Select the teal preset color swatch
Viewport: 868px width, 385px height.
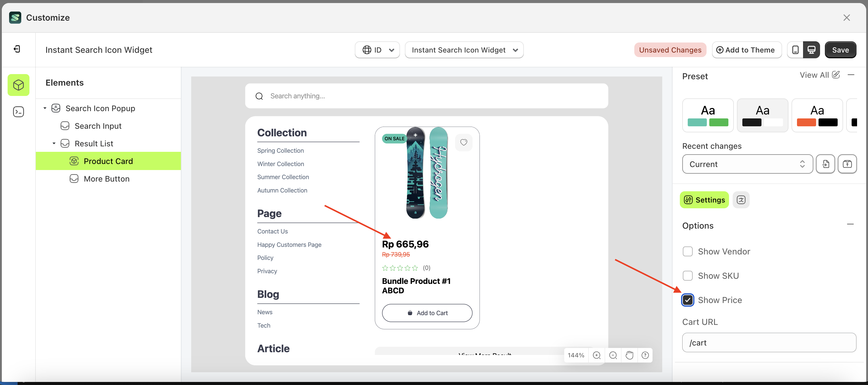click(x=708, y=115)
